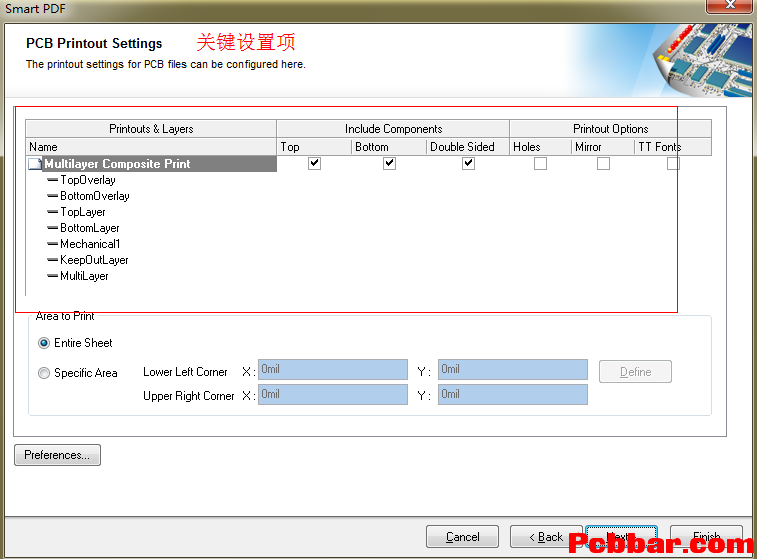Enable the Holes printout option checkbox
Screen dimensions: 757x559
click(540, 164)
